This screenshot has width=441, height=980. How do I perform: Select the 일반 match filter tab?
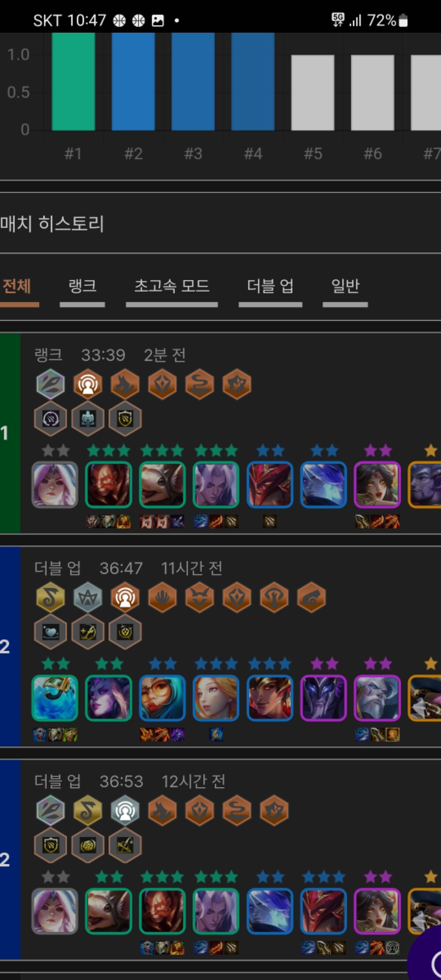[x=345, y=291]
